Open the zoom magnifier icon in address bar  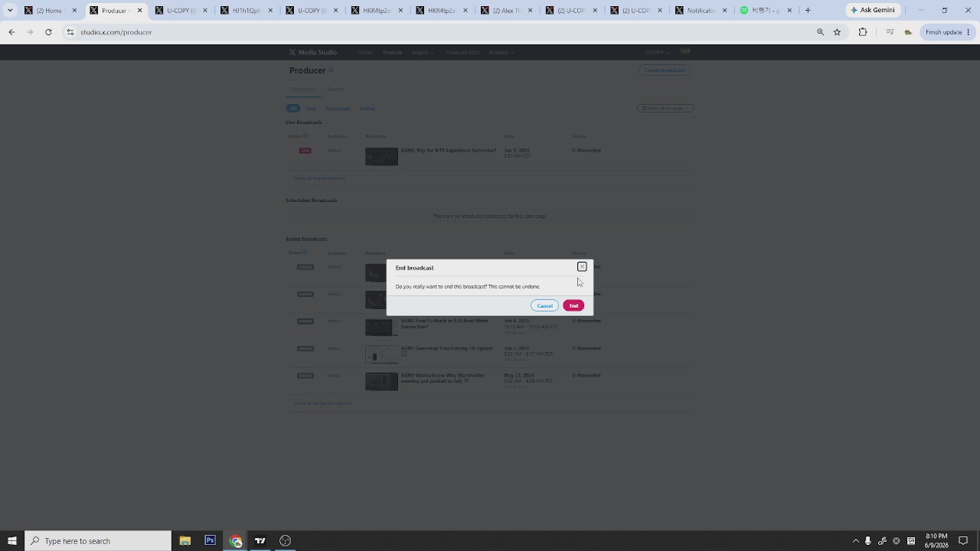(x=820, y=32)
